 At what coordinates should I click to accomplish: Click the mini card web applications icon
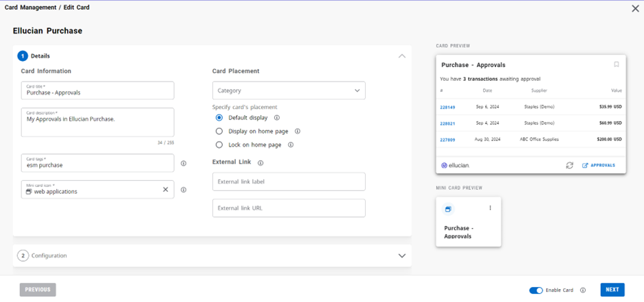[x=448, y=210]
